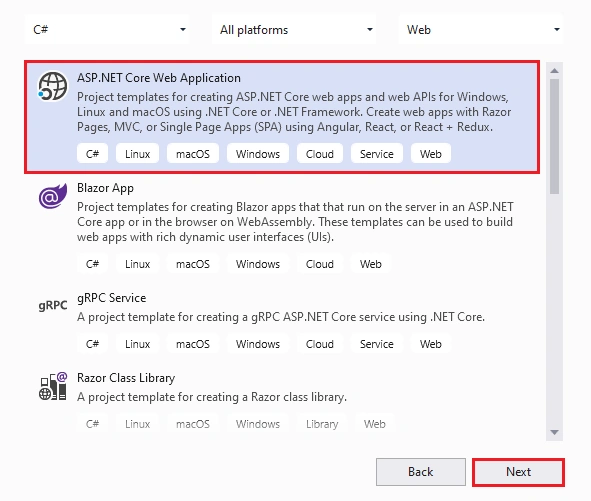Select the Razor Class Library template title
This screenshot has width=591, height=501.
click(126, 378)
